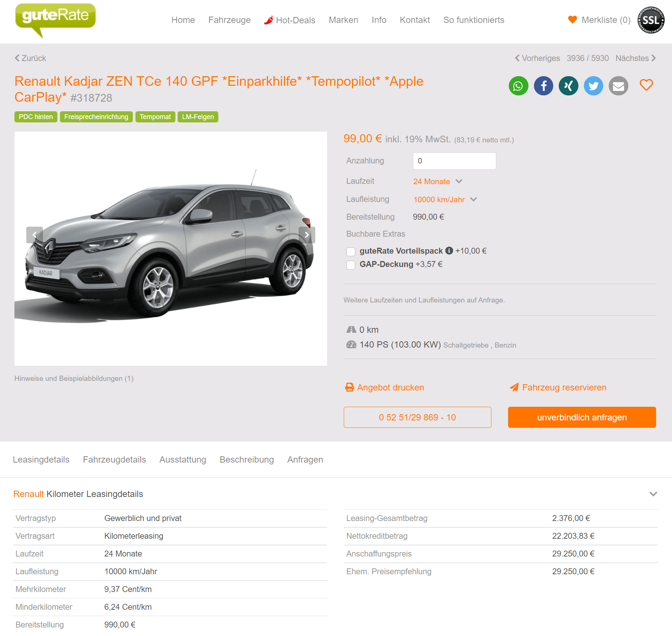
Task: Click the Renault Kadjar main photo
Action: (171, 248)
